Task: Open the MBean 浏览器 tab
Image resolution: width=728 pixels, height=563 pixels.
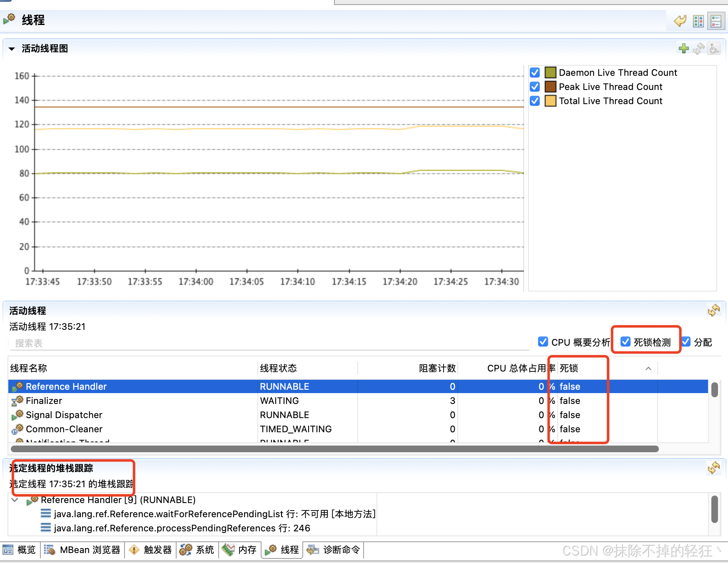Action: [82, 550]
